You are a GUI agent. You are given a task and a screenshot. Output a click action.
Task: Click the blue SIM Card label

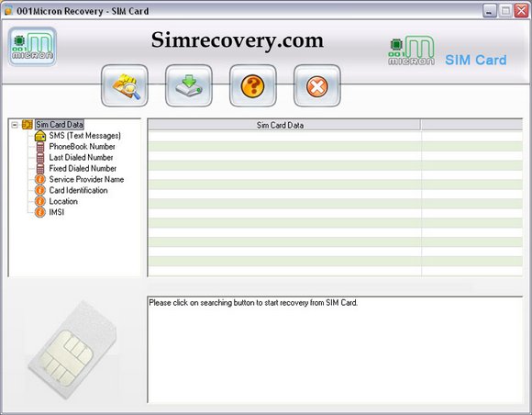[476, 60]
